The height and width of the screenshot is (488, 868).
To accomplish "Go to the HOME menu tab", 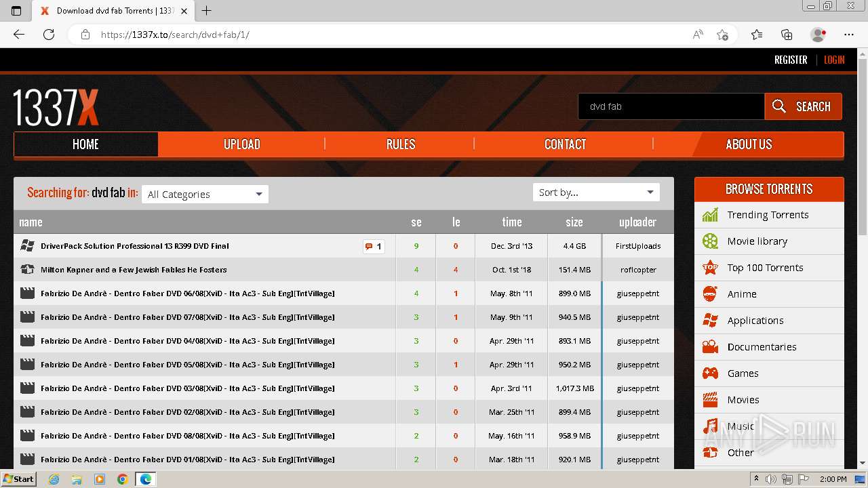I will tap(86, 144).
